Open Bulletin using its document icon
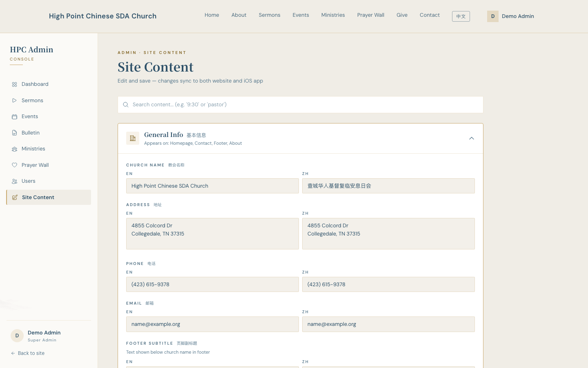 click(14, 133)
